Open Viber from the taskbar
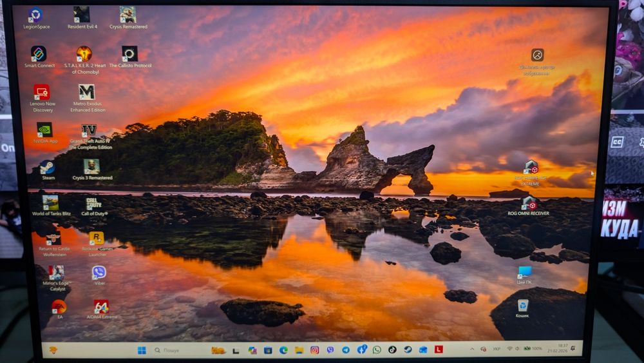 click(330, 350)
